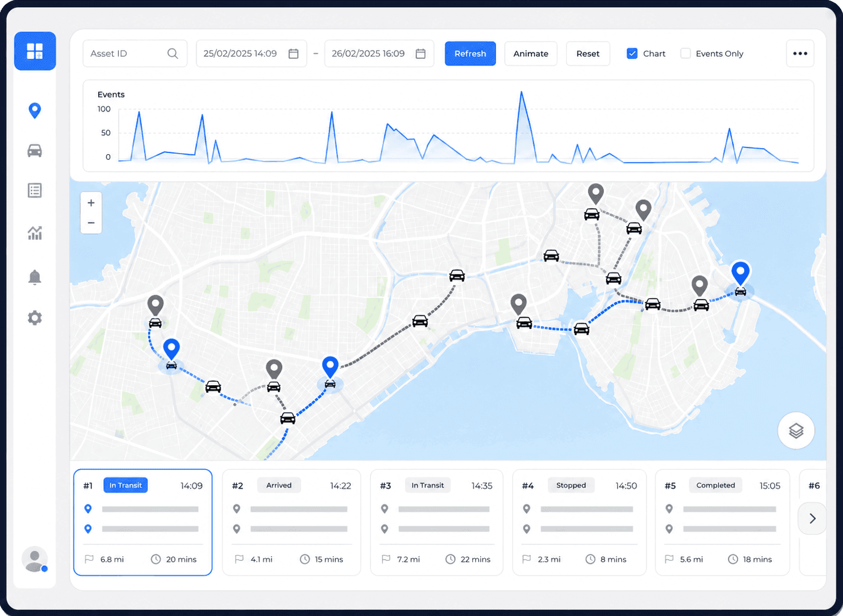843x616 pixels.
Task: Click the highest peak in Events chart
Action: (x=521, y=92)
